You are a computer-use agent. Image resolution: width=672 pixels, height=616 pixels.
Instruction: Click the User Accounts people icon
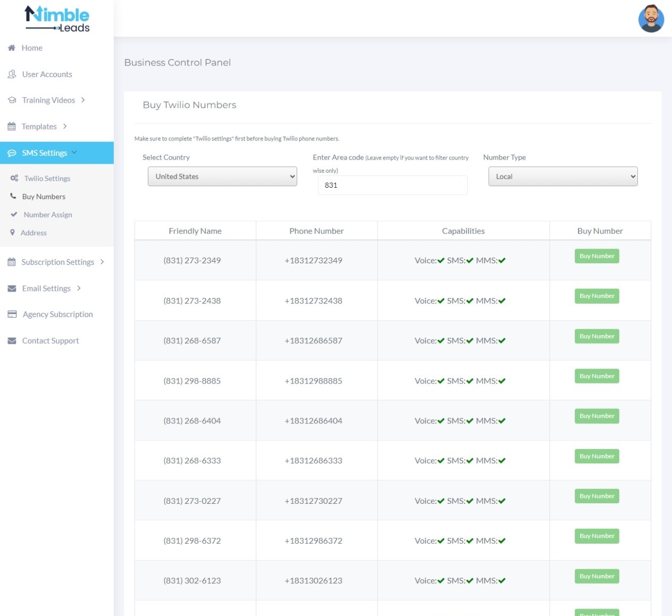pos(12,74)
